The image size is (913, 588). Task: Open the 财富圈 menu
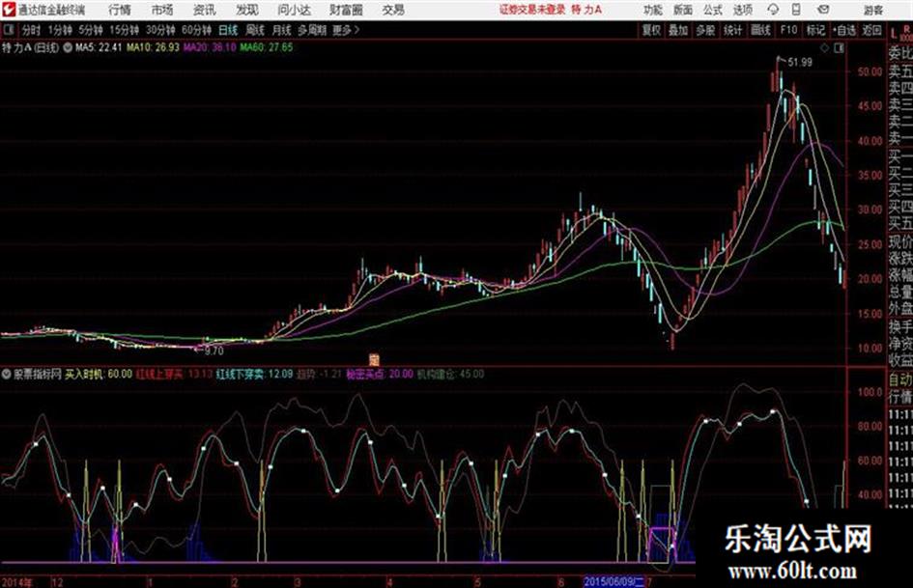tap(346, 10)
